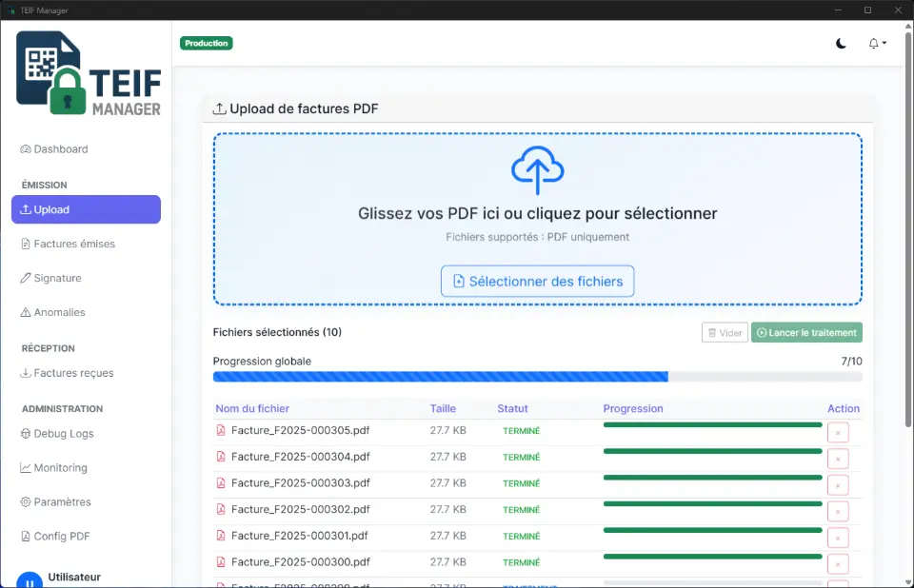Remove Facture_F2025-000305.pdf with its X button

tap(839, 431)
